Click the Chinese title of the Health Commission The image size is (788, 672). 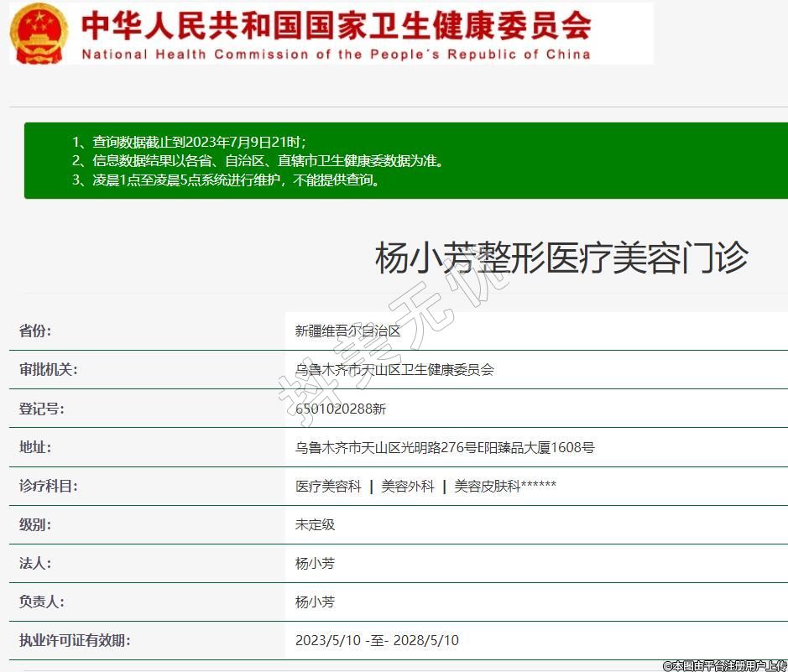point(336,26)
